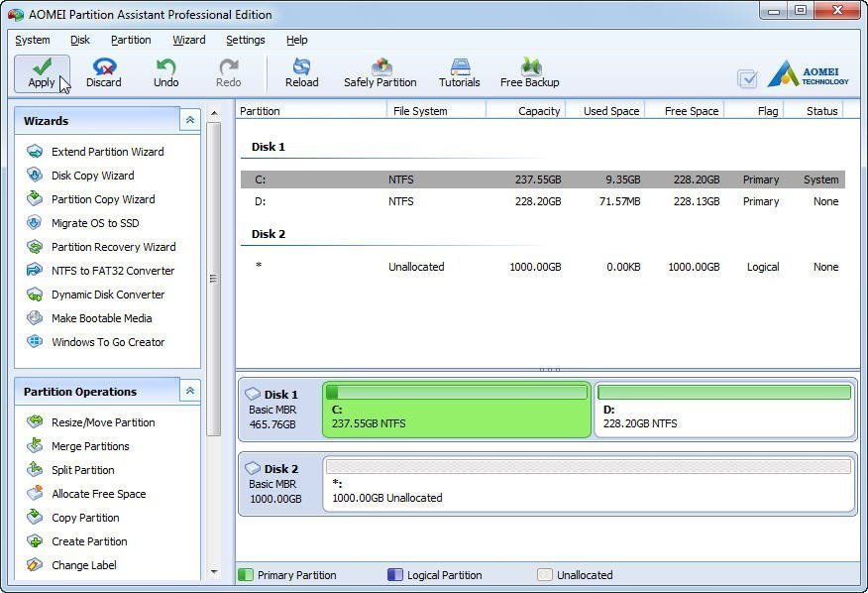This screenshot has height=593, width=868.
Task: Click Logical Partition blue legend swatch
Action: [x=395, y=575]
